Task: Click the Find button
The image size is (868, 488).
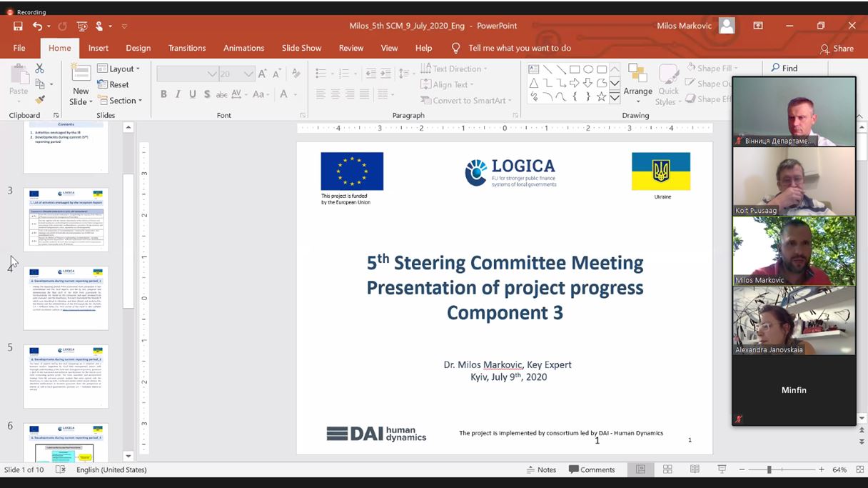Action: pyautogui.click(x=784, y=68)
